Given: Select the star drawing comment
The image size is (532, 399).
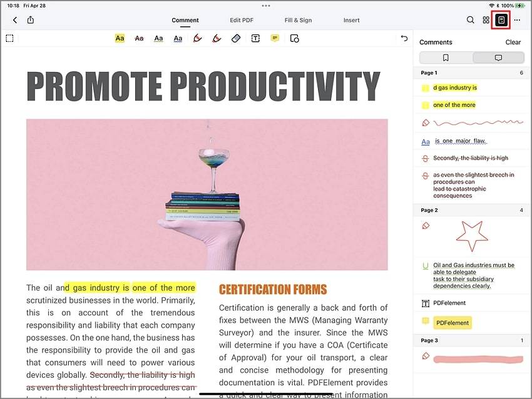Looking at the screenshot, I should point(471,236).
